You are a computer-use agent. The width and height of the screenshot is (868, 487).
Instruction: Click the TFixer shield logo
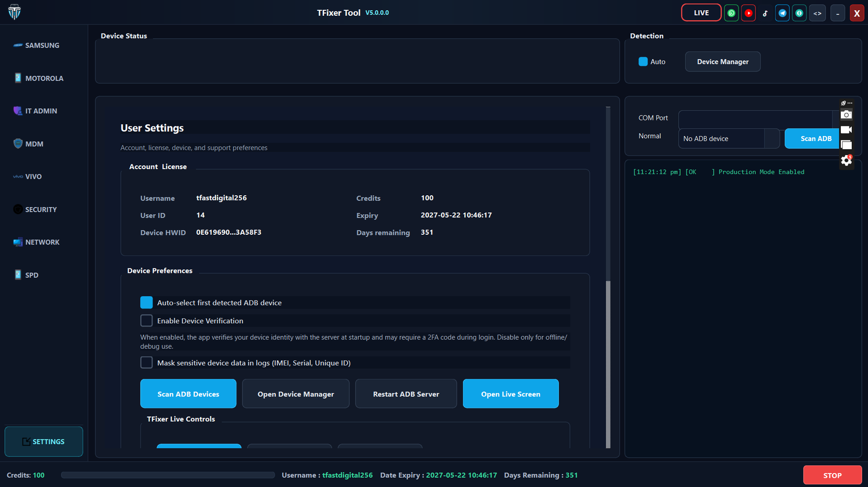(x=15, y=12)
